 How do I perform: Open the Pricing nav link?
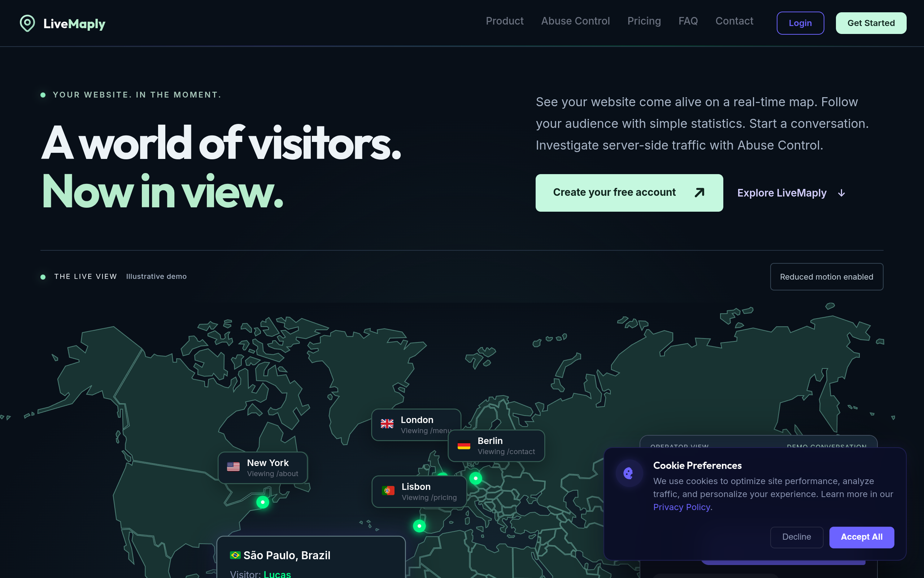644,21
